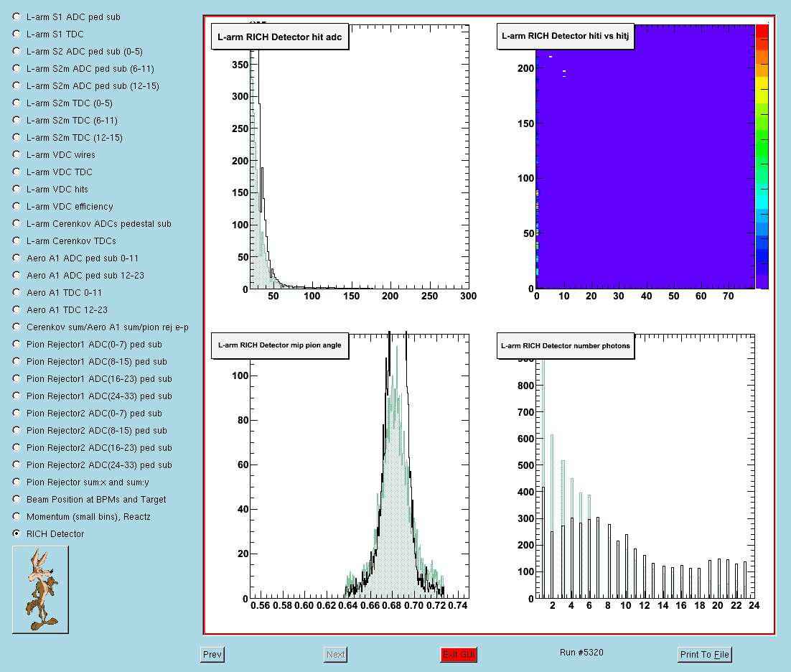The width and height of the screenshot is (791, 672).
Task: Select L-arm S2m TDC (6-11) option
Action: click(17, 120)
